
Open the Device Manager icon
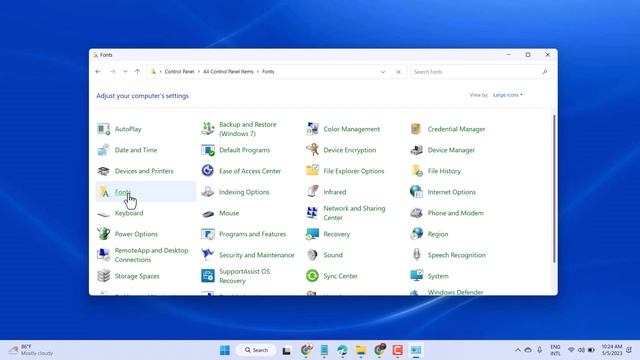pos(416,150)
